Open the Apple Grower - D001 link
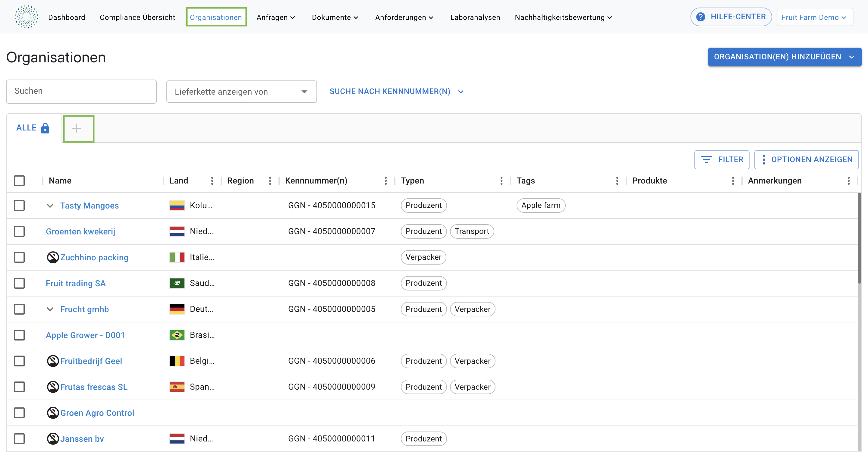868x452 pixels. (x=85, y=335)
